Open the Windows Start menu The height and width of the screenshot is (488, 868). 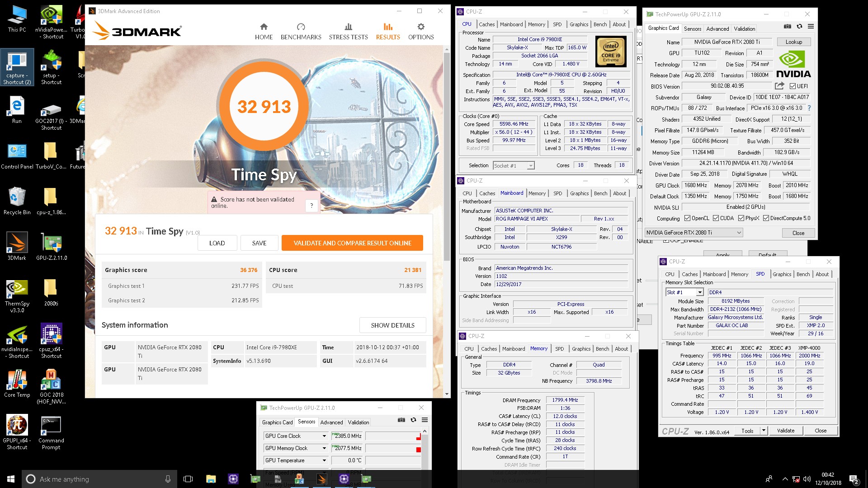click(11, 479)
